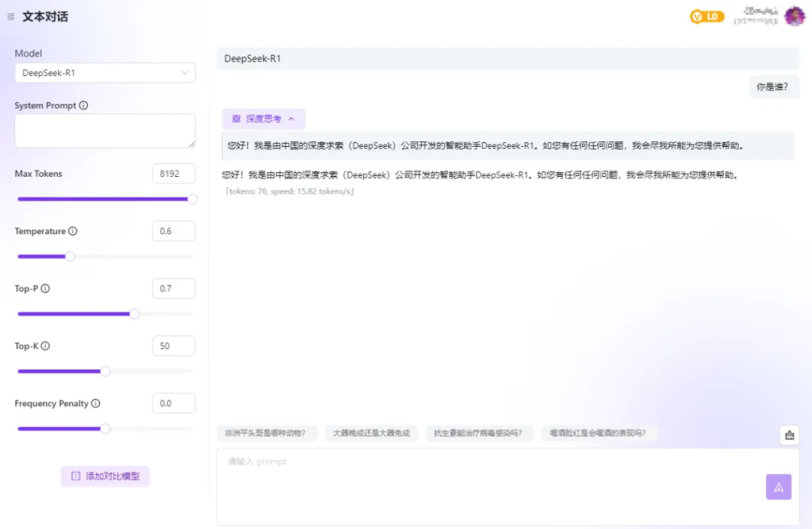Click the clear conversation icon above send
Screen dimensions: 812x529
coord(789,435)
